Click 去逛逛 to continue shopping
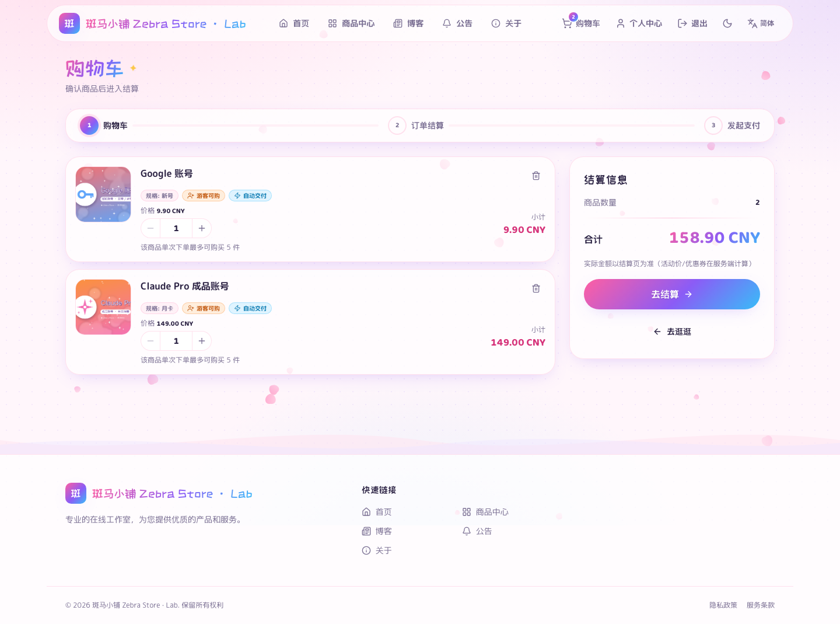Image resolution: width=840 pixels, height=624 pixels. tap(672, 332)
